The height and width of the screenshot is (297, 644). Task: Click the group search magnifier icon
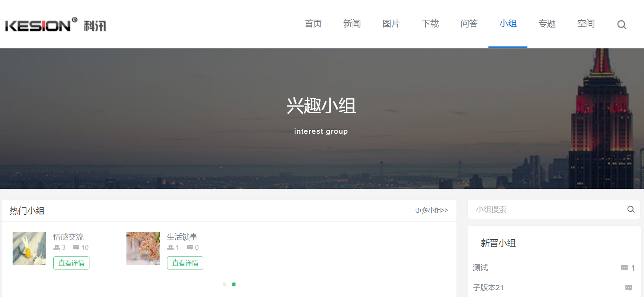pos(631,209)
